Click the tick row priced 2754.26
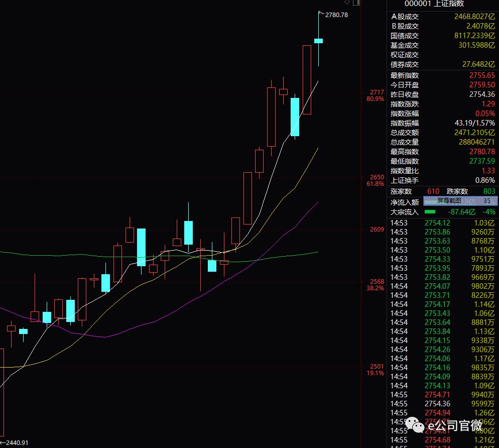499x448 pixels. pyautogui.click(x=442, y=350)
